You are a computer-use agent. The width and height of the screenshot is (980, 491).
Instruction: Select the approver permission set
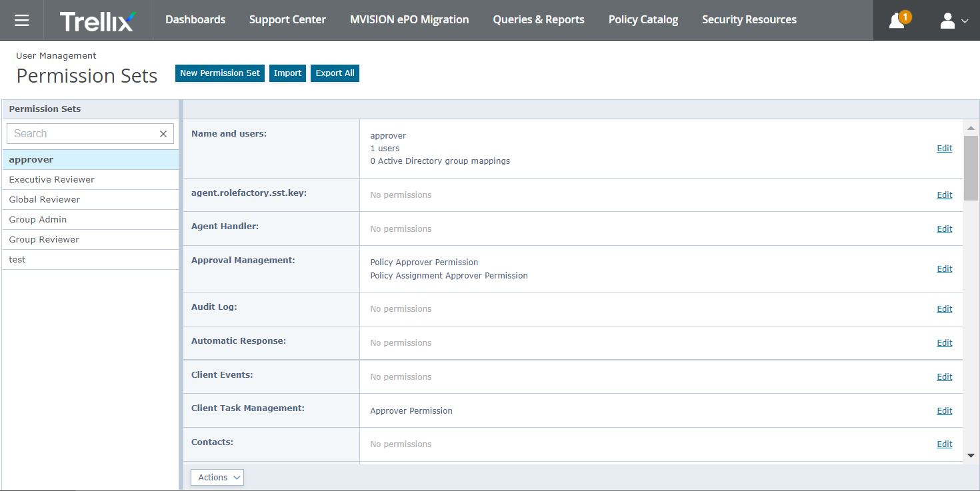pyautogui.click(x=91, y=160)
